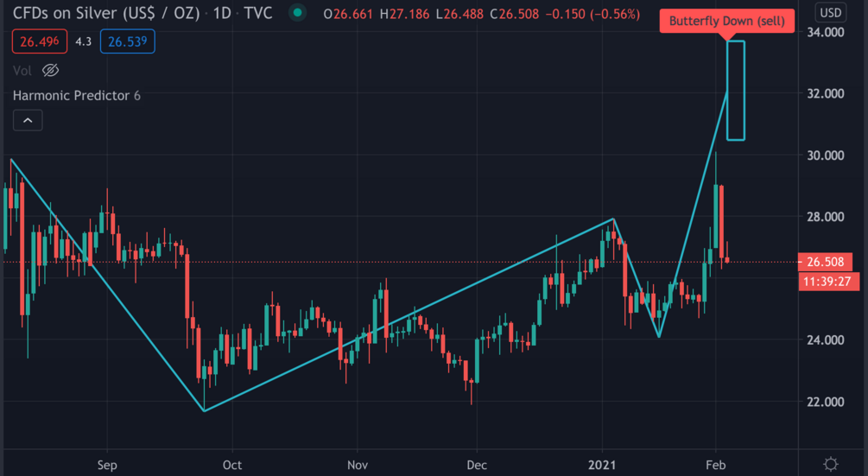Click the blue buy price 26.539 button
The image size is (868, 476).
(x=127, y=41)
